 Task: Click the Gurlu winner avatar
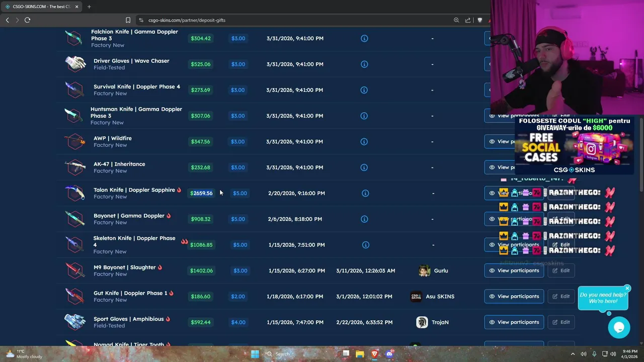pyautogui.click(x=424, y=270)
